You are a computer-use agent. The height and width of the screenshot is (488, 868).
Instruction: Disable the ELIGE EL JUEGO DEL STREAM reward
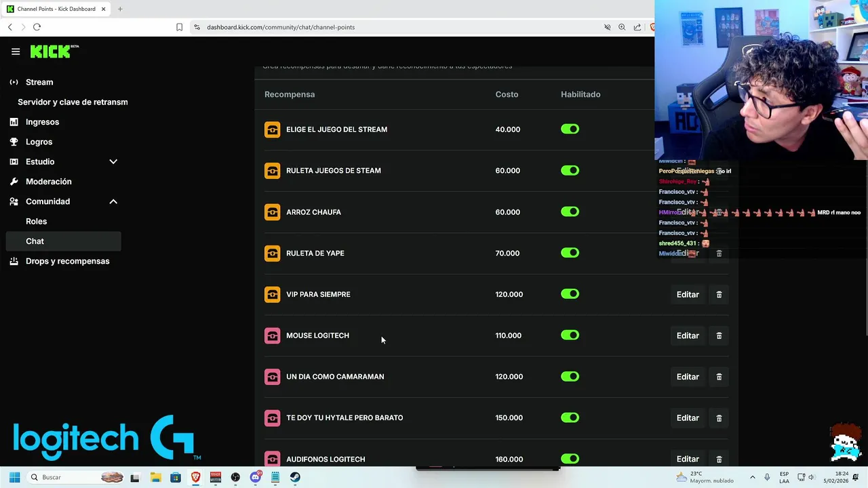(x=570, y=129)
